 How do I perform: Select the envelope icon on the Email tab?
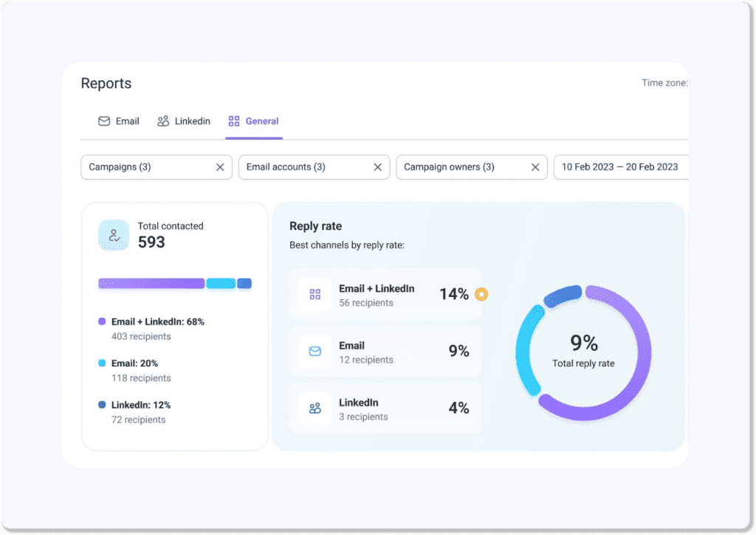pyautogui.click(x=103, y=120)
